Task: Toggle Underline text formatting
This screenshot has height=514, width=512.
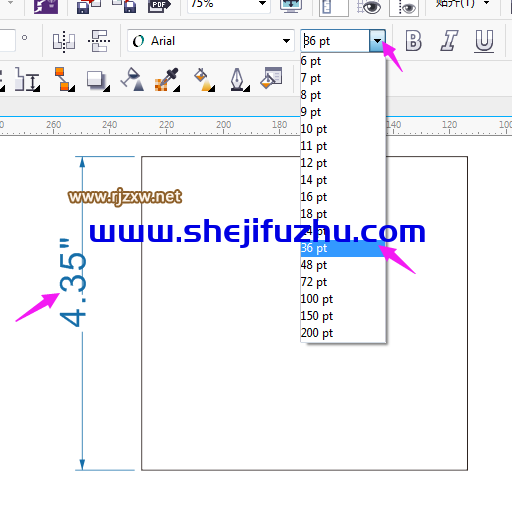Action: pyautogui.click(x=484, y=41)
